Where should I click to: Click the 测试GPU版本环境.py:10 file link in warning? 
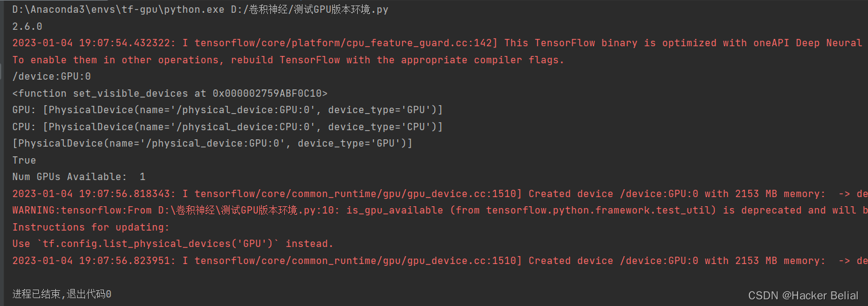(x=259, y=210)
